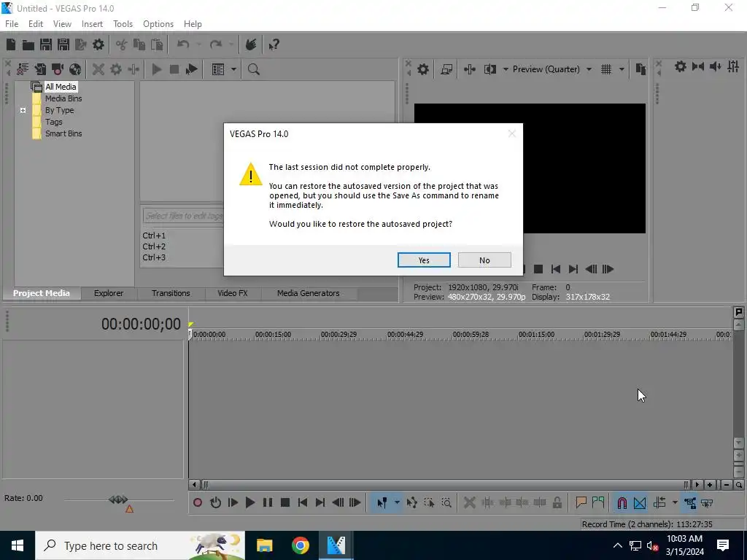Select the Zoom Edit tool

click(446, 503)
